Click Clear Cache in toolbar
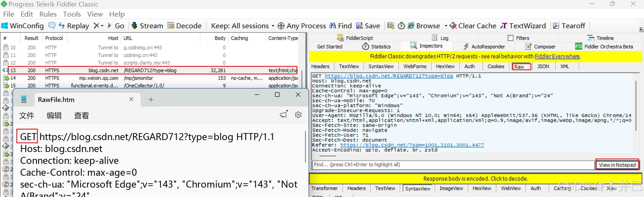This screenshot has height=197, width=644. click(x=473, y=26)
